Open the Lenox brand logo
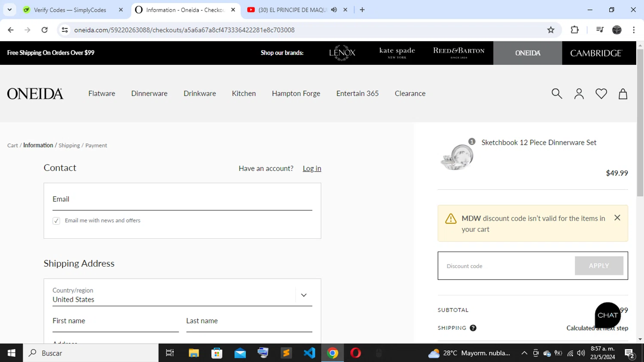The height and width of the screenshot is (362, 644). 342,53
